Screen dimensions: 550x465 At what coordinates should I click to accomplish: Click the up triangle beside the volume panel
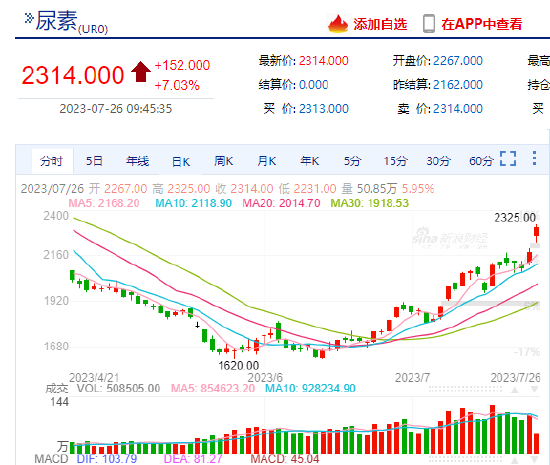(515, 390)
